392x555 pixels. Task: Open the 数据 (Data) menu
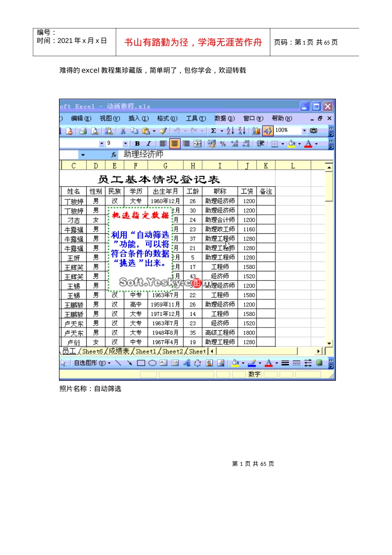click(x=224, y=119)
